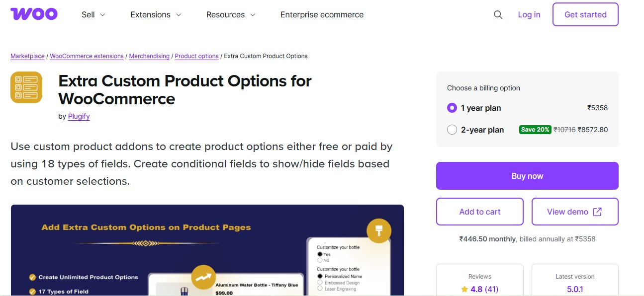
Task: Click the circular arrow badge in the banner
Action: tap(203, 277)
